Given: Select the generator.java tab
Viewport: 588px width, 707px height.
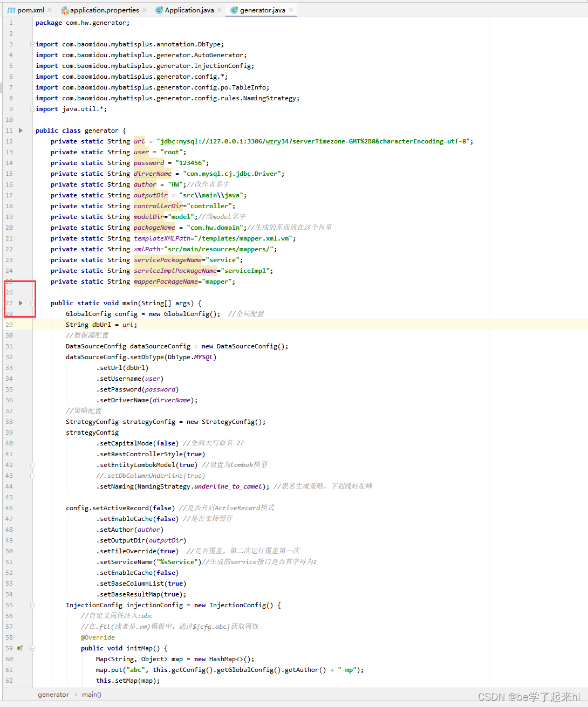Looking at the screenshot, I should tap(262, 10).
